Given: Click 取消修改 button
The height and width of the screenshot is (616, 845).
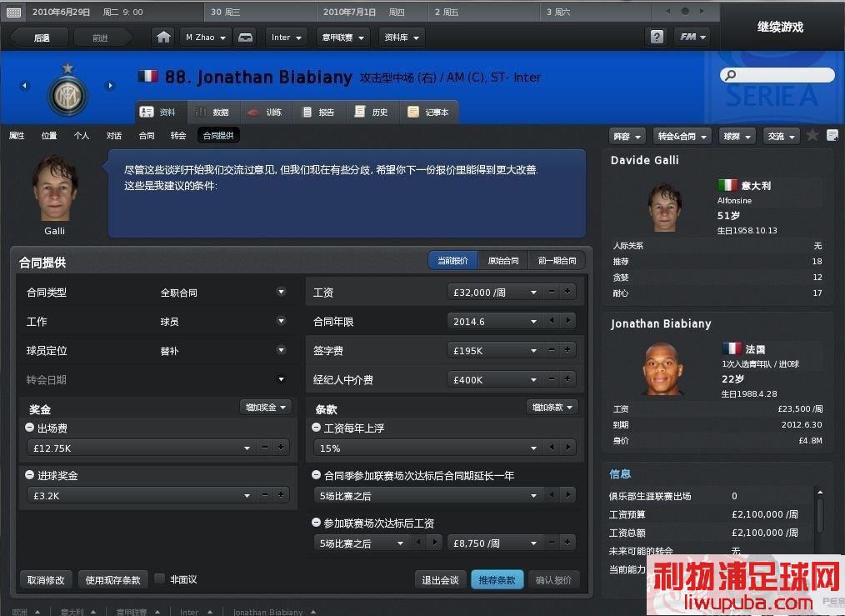Looking at the screenshot, I should coord(46,580).
